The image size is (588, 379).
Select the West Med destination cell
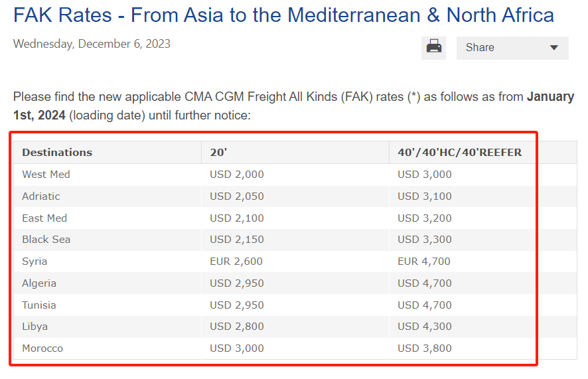click(46, 175)
